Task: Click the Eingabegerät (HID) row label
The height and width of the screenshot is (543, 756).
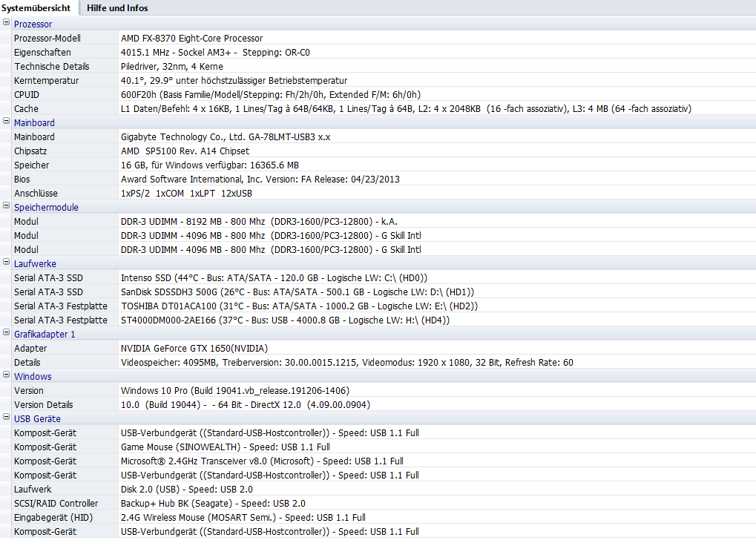Action: point(53,518)
